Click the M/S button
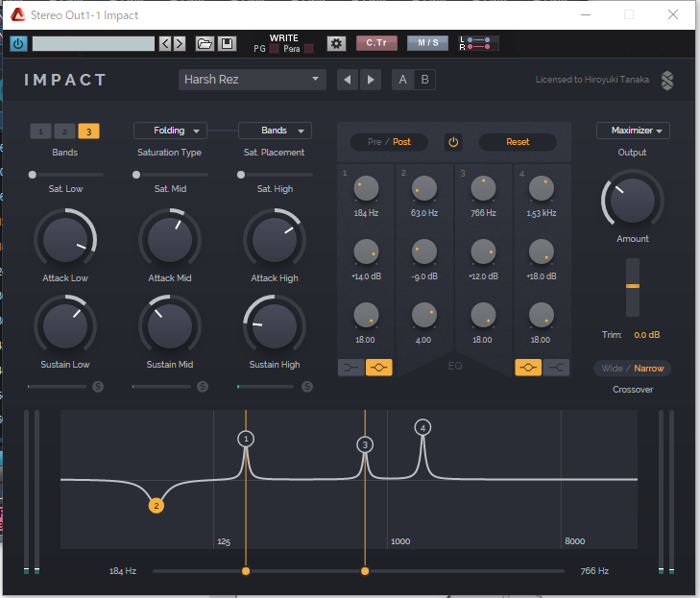The image size is (700, 598). pos(427,43)
